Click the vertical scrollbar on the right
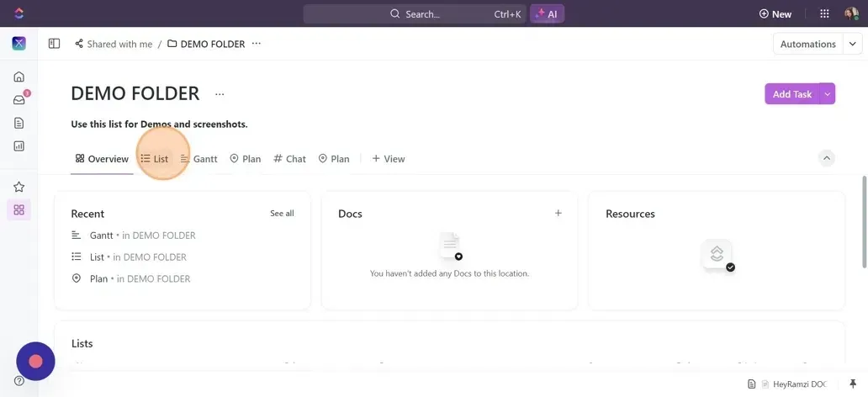Screen dimensions: 868x397 (864, 219)
